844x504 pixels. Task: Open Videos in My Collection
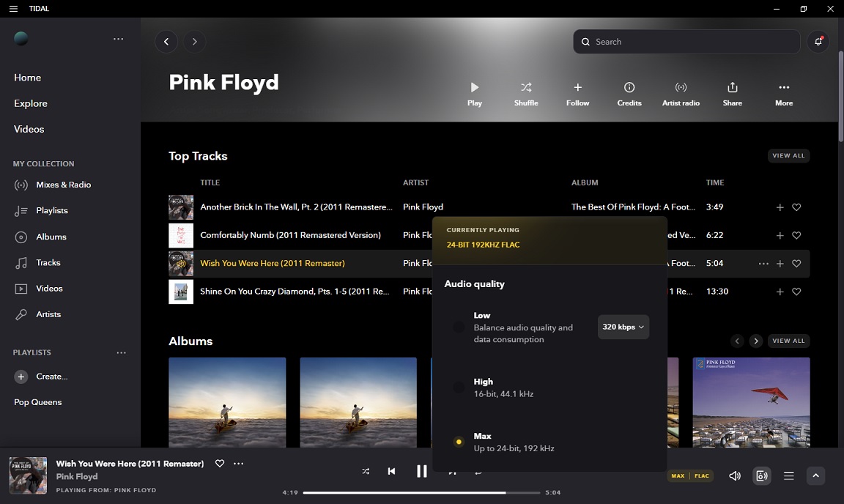tap(38, 289)
